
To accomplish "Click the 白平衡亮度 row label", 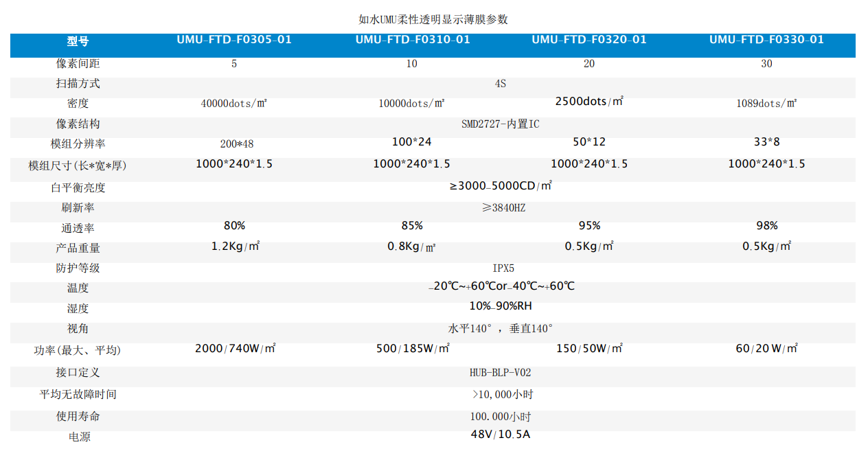I will coord(78,187).
